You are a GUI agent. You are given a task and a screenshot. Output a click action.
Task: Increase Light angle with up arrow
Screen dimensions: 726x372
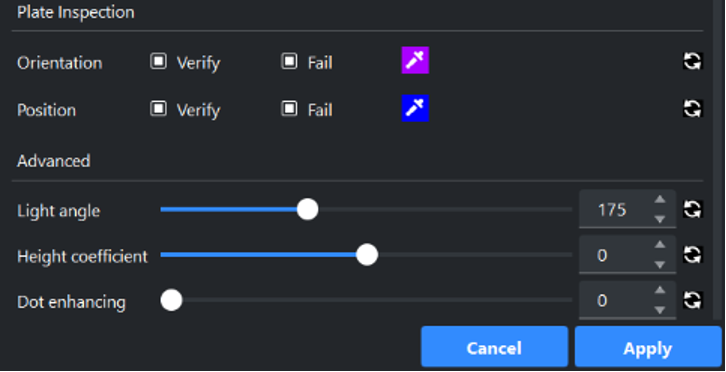[660, 200]
